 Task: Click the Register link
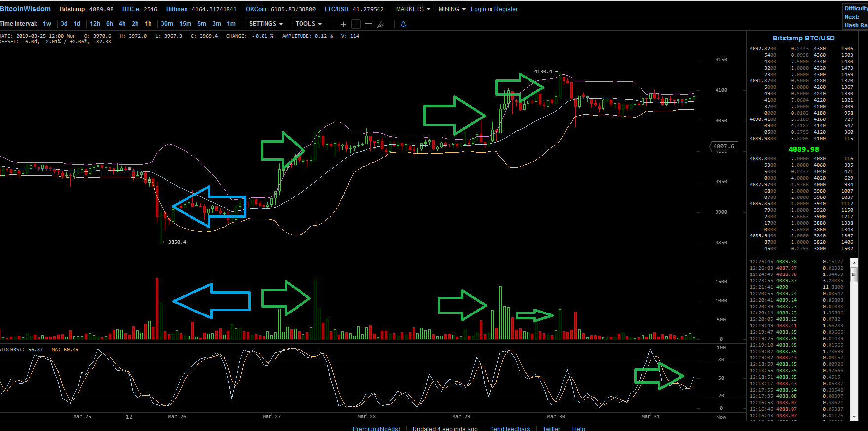(x=506, y=9)
